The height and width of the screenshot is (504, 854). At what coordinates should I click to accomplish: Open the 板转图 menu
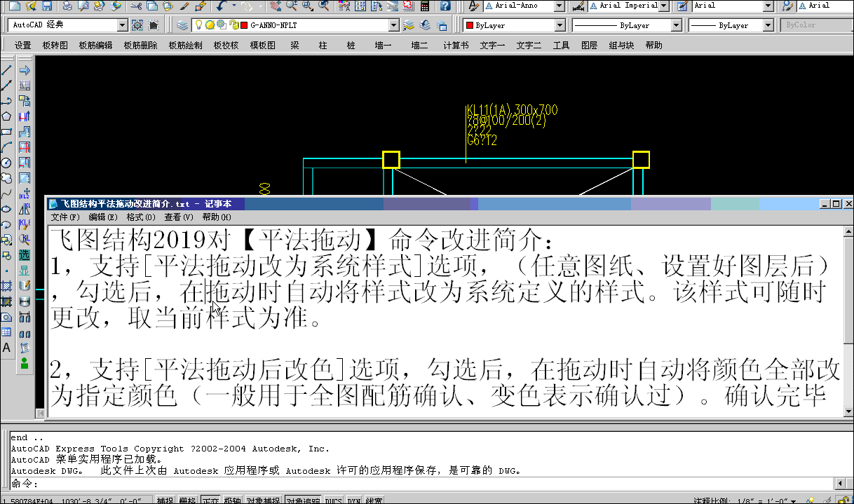pyautogui.click(x=55, y=46)
